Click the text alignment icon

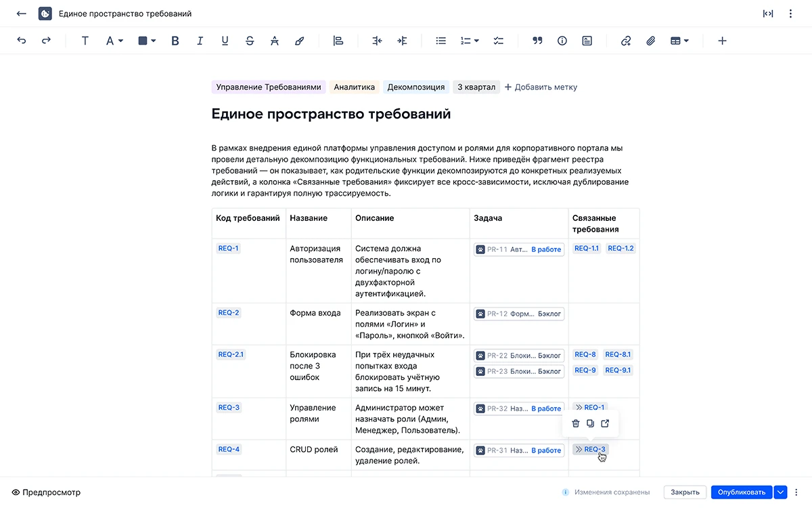(338, 41)
